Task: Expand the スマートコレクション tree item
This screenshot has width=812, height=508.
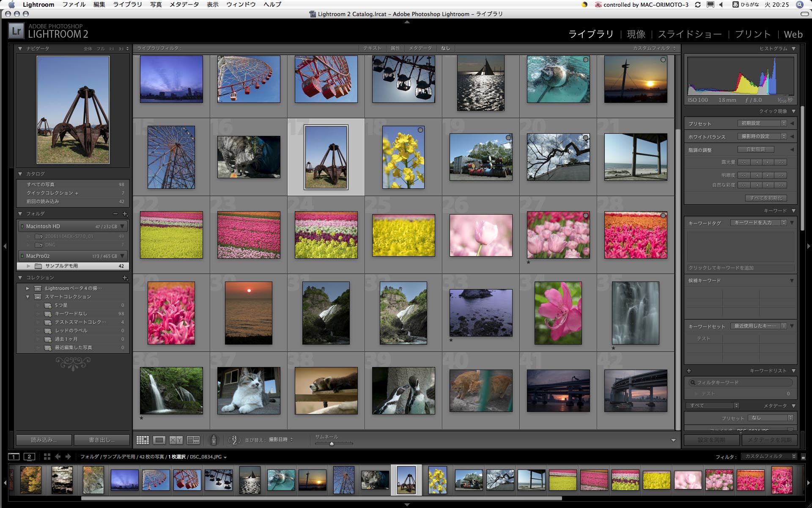Action: (x=28, y=297)
